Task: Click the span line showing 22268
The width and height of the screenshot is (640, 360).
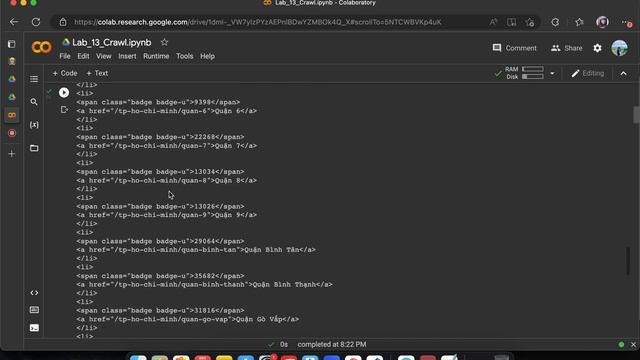Action: click(x=160, y=137)
